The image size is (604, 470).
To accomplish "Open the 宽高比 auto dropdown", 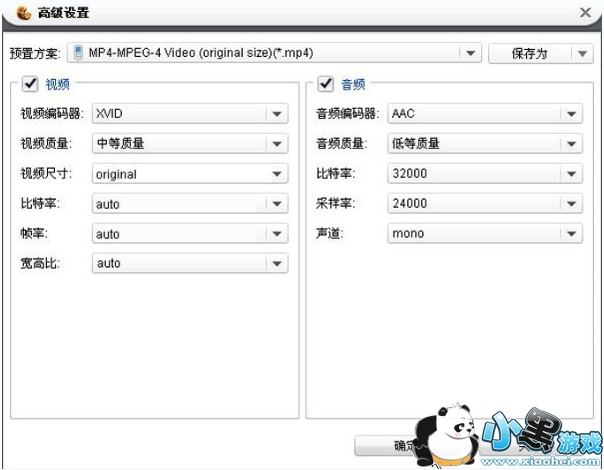I will [190, 264].
